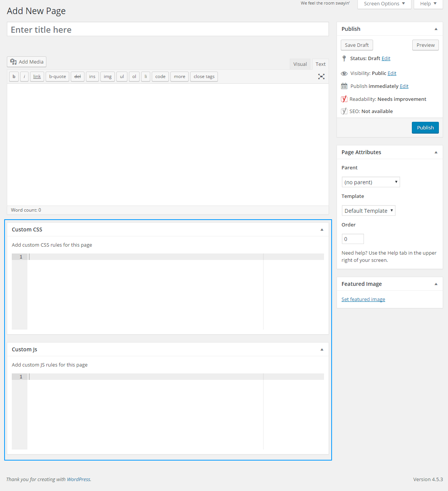The width and height of the screenshot is (448, 491).
Task: Collapse the Page Attributes panel
Action: click(436, 152)
